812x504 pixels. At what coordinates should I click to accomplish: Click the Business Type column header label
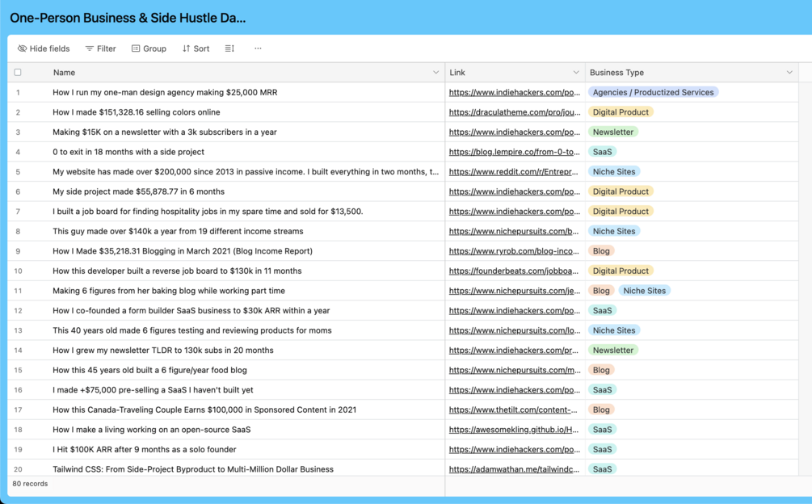pos(616,73)
